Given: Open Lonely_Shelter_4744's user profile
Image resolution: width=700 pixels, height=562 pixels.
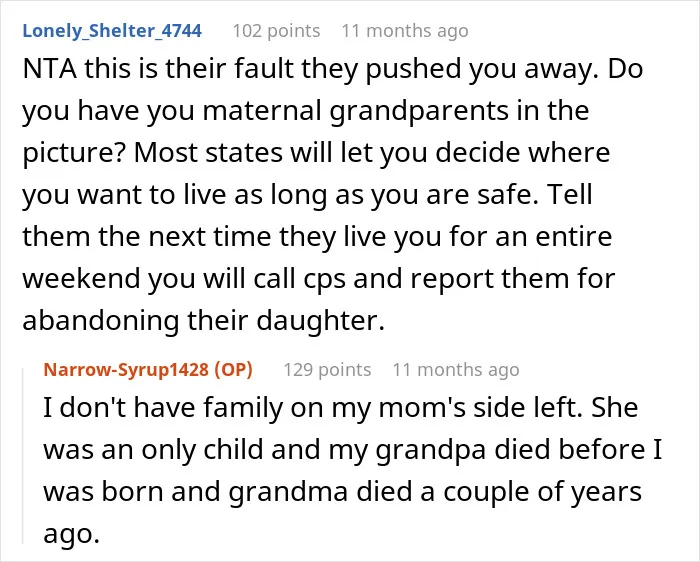Looking at the screenshot, I should [x=112, y=31].
